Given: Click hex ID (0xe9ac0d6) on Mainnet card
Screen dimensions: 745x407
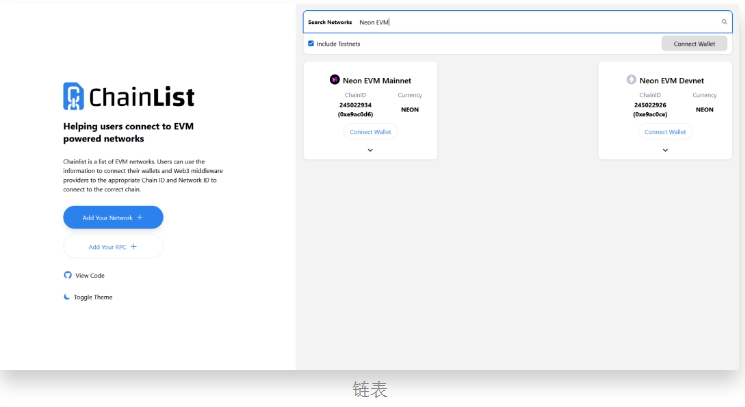Looking at the screenshot, I should tap(355, 114).
